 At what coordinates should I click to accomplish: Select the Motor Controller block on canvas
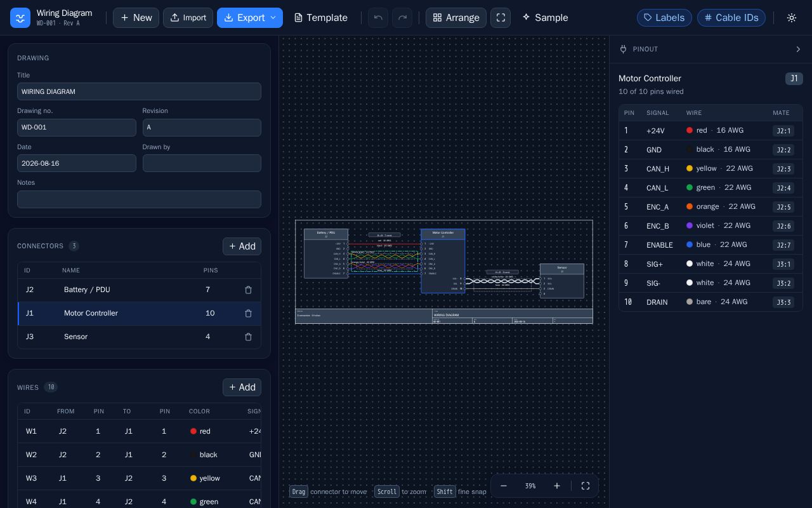click(x=443, y=261)
